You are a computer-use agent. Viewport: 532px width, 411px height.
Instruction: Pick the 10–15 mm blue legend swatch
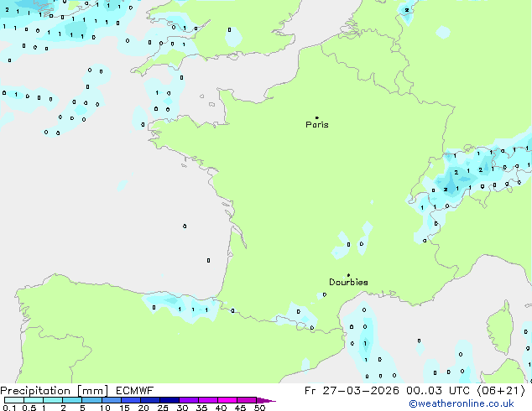click(112, 400)
